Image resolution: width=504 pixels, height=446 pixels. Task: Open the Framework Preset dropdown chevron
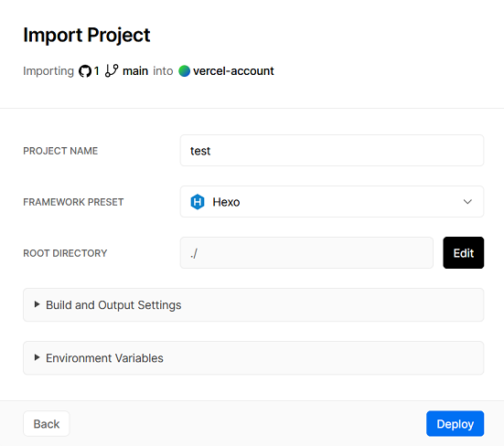click(467, 202)
